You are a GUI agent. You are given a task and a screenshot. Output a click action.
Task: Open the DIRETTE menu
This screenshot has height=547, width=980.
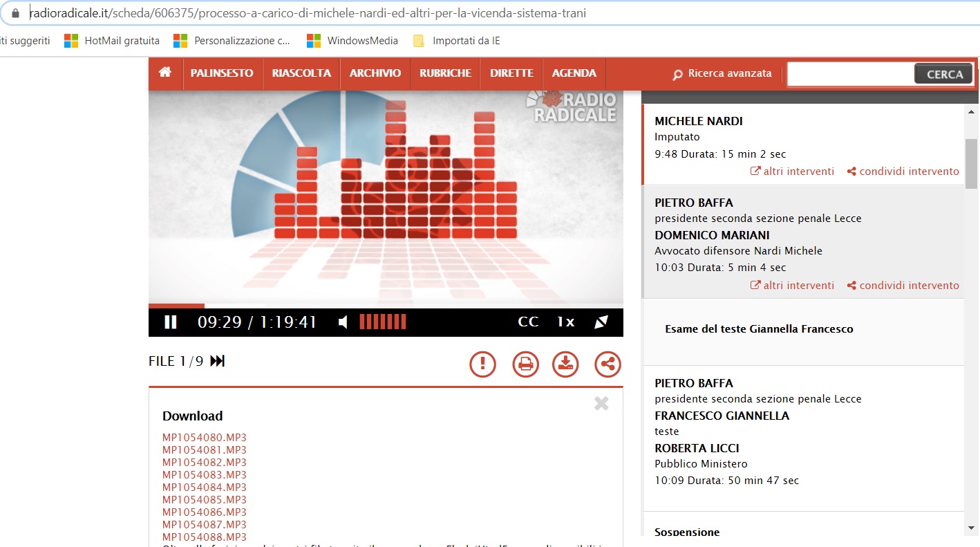[511, 73]
